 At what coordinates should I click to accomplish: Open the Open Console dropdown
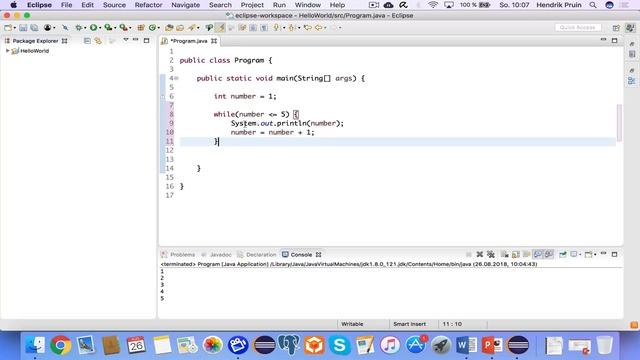click(x=595, y=255)
